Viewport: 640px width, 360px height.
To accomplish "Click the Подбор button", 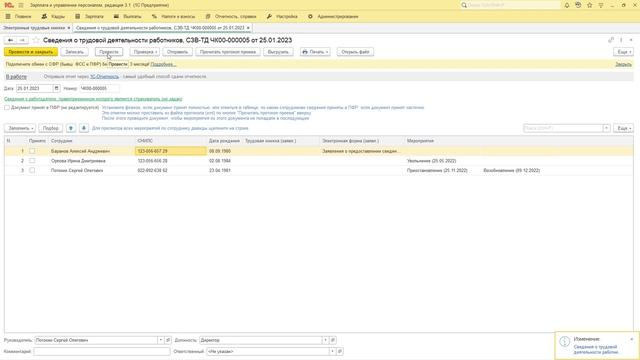I will [x=51, y=128].
